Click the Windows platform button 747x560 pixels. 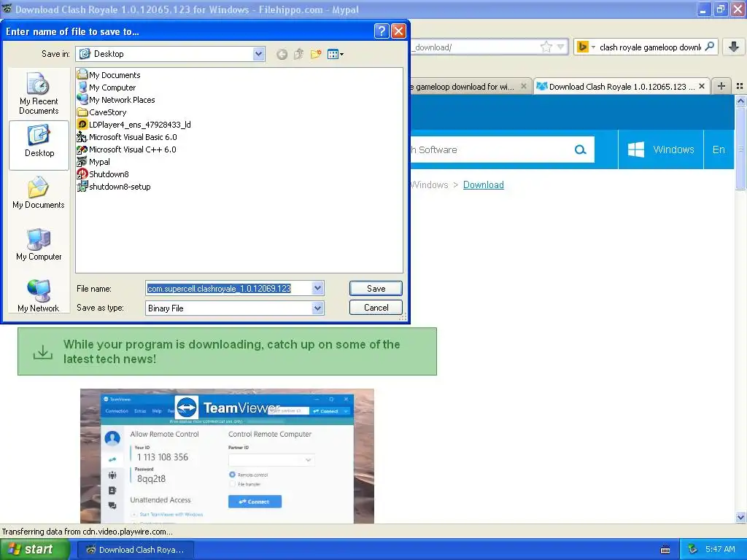(x=661, y=149)
